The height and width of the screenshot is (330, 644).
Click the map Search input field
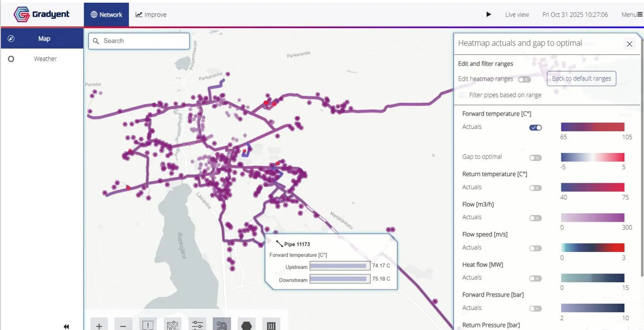(x=139, y=41)
